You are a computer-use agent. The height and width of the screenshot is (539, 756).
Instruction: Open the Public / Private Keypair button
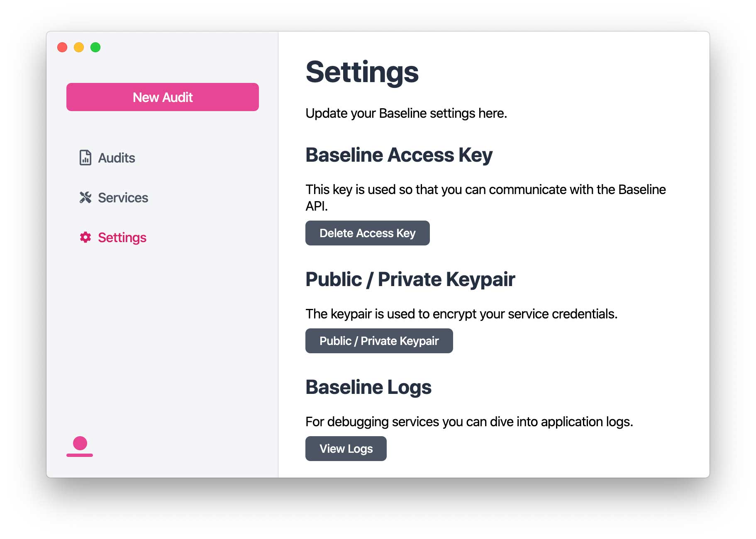pyautogui.click(x=379, y=341)
